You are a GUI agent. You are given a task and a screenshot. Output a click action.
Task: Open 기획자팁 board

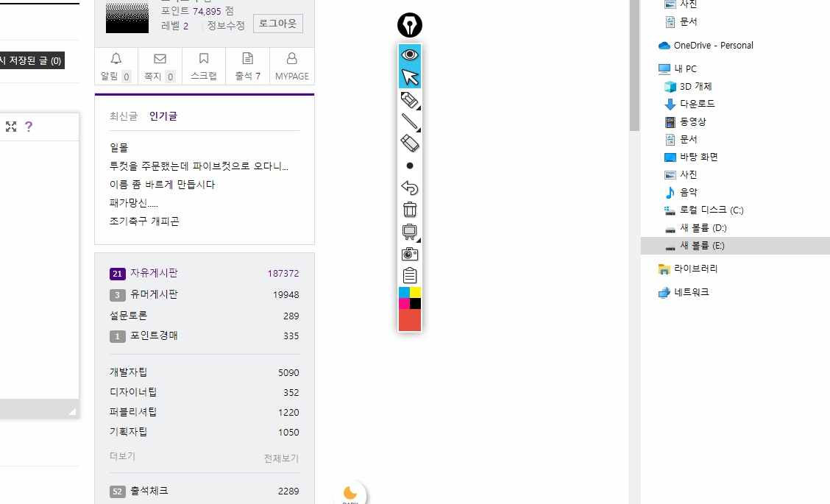point(128,432)
